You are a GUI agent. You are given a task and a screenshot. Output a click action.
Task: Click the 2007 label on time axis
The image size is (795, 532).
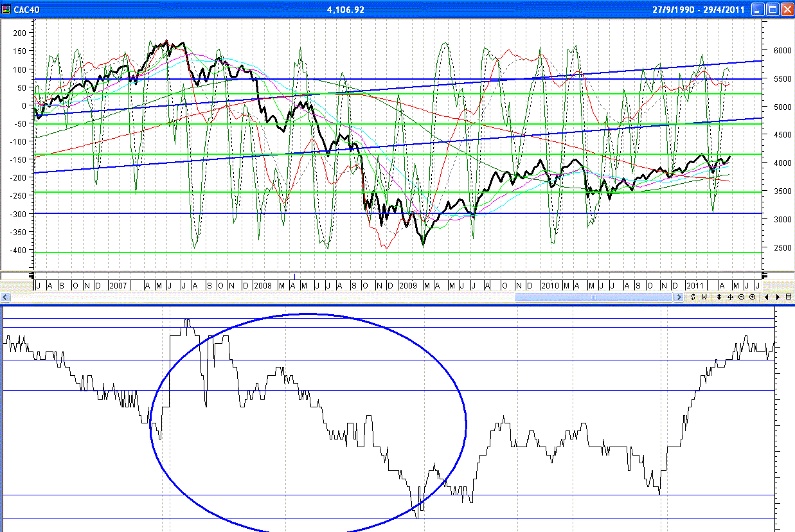[118, 285]
